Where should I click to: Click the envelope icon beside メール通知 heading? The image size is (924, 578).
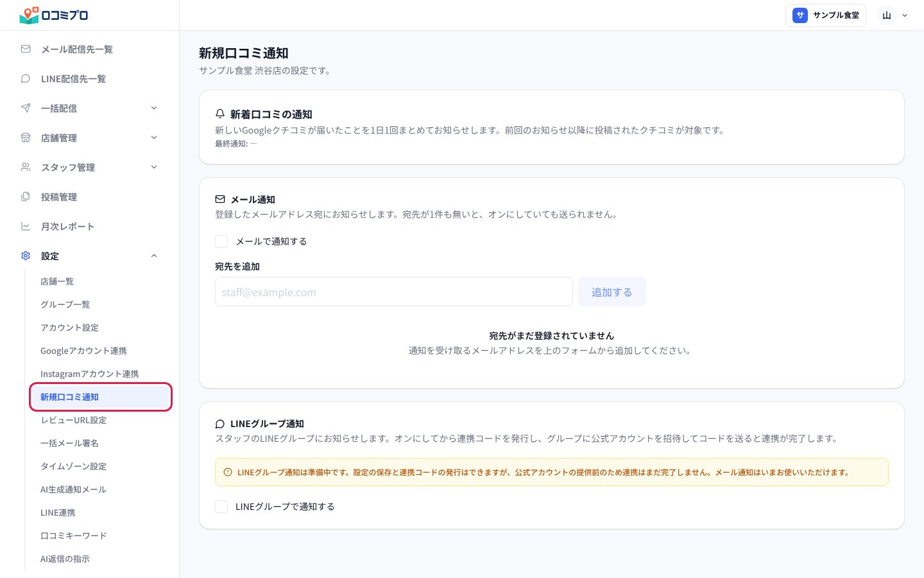point(220,199)
